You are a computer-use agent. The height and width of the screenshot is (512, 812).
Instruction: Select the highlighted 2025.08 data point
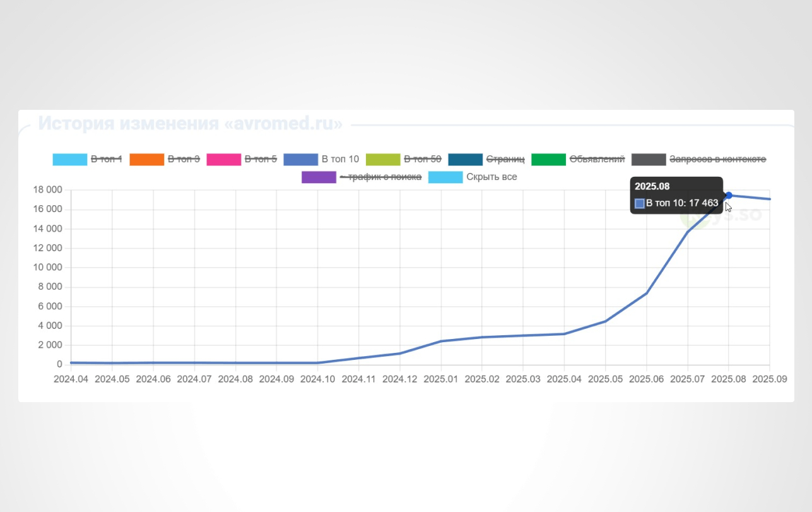[729, 195]
